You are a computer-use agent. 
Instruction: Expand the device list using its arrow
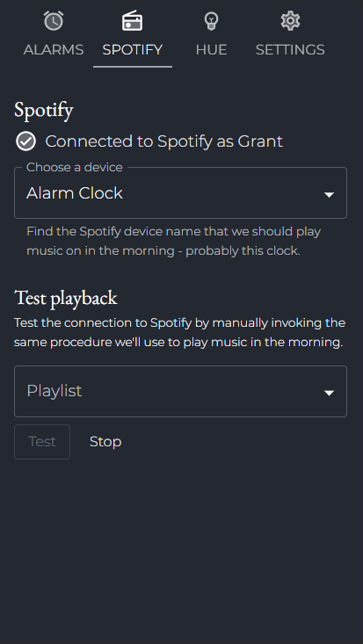329,195
